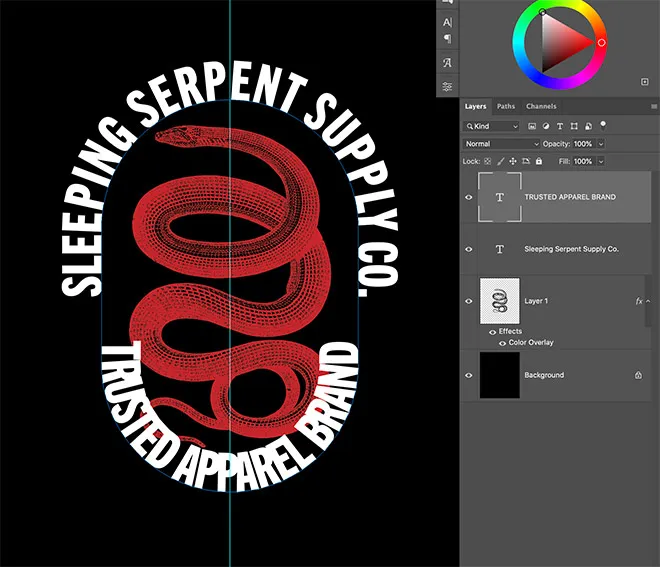
Task: Toggle Color Overlay effect visibility
Action: coord(502,343)
